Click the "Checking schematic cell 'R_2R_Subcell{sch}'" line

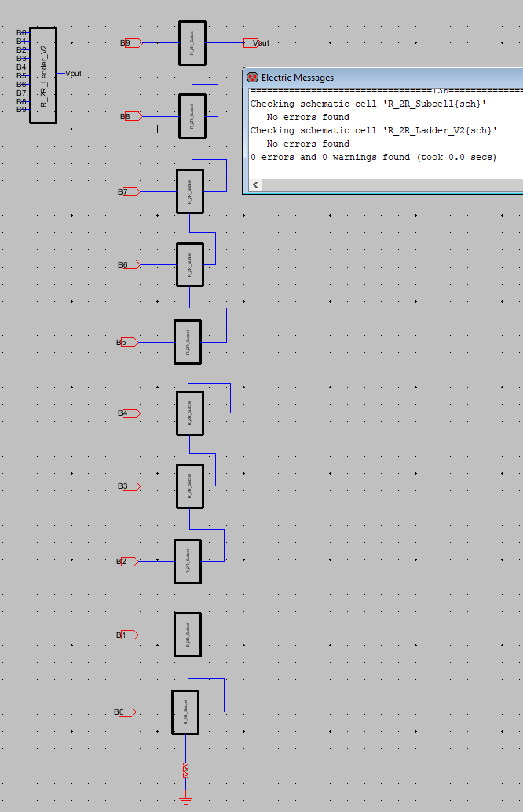click(x=368, y=104)
